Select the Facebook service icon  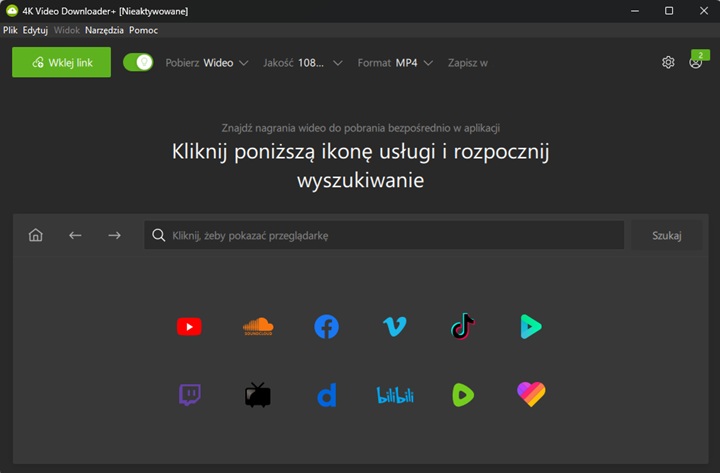[326, 326]
